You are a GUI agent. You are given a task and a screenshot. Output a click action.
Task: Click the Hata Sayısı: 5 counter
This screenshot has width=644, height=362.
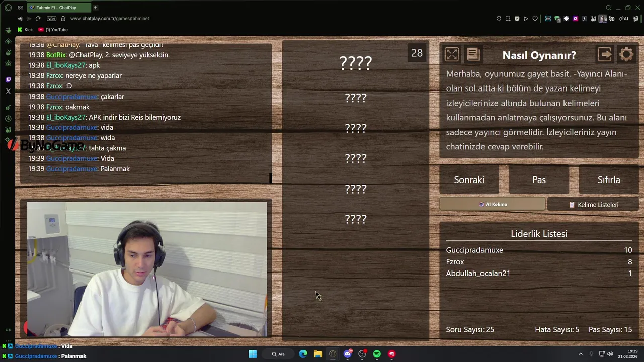point(557,330)
